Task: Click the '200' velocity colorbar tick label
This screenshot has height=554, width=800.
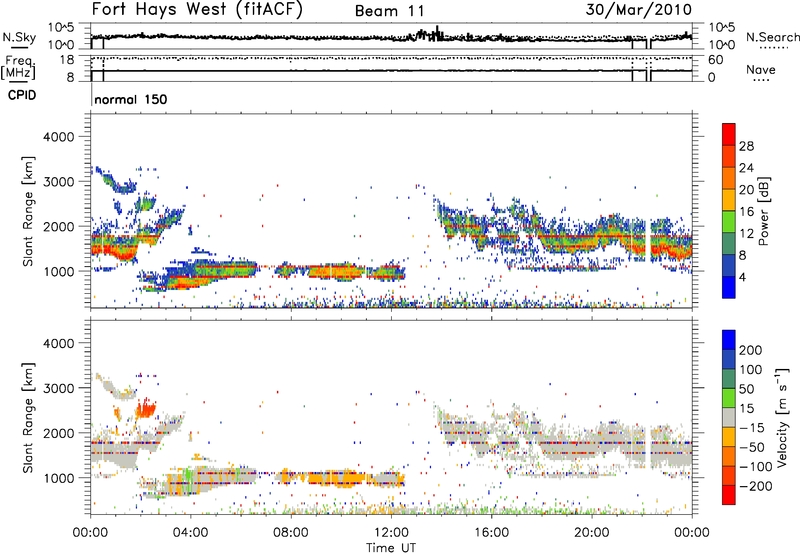Action: click(x=751, y=350)
